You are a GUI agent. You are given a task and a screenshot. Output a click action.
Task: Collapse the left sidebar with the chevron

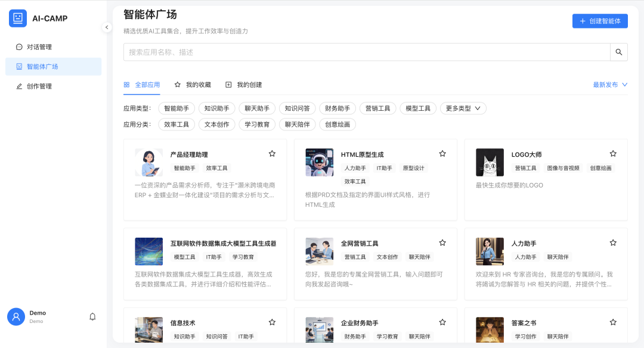click(x=107, y=27)
